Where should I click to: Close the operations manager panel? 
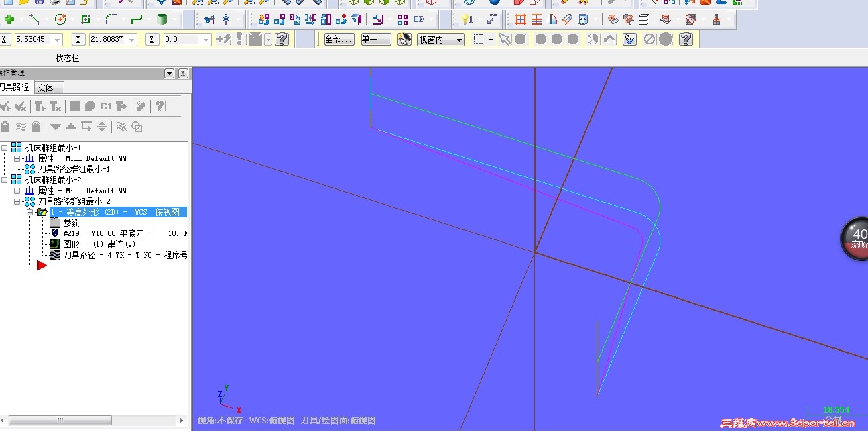(x=183, y=74)
